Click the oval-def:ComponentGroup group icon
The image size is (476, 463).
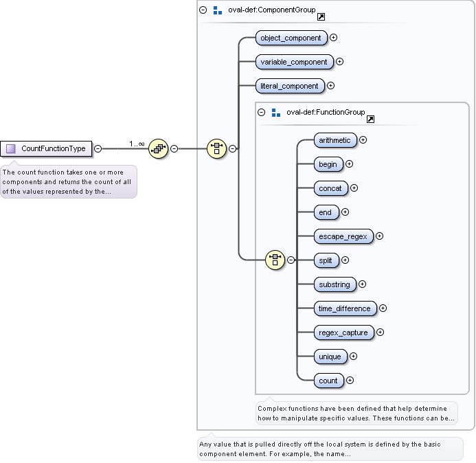(x=218, y=10)
